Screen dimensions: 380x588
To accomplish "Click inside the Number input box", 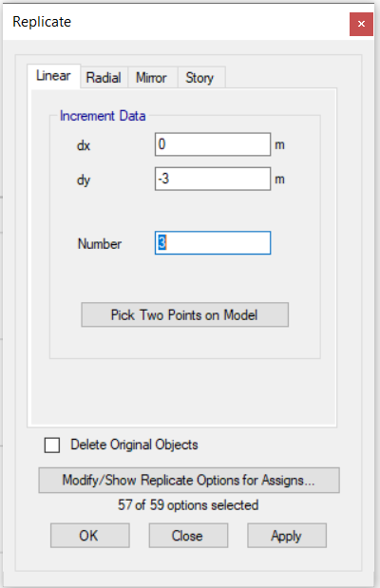I will tap(213, 243).
